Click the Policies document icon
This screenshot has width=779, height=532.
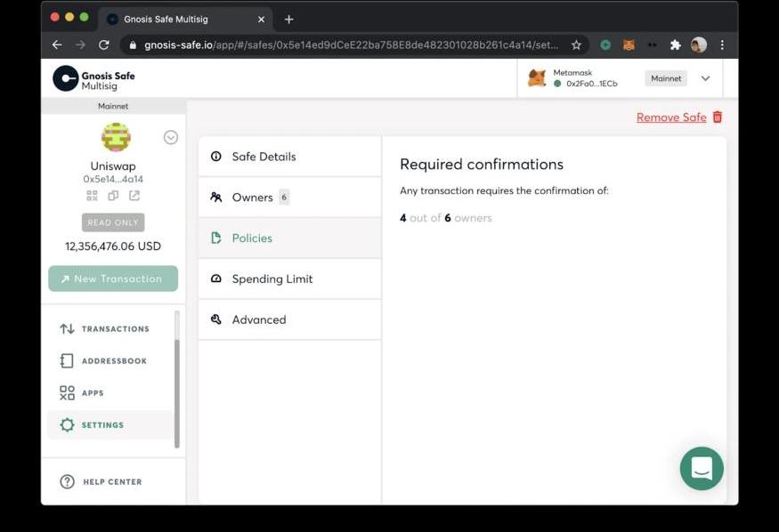point(216,238)
